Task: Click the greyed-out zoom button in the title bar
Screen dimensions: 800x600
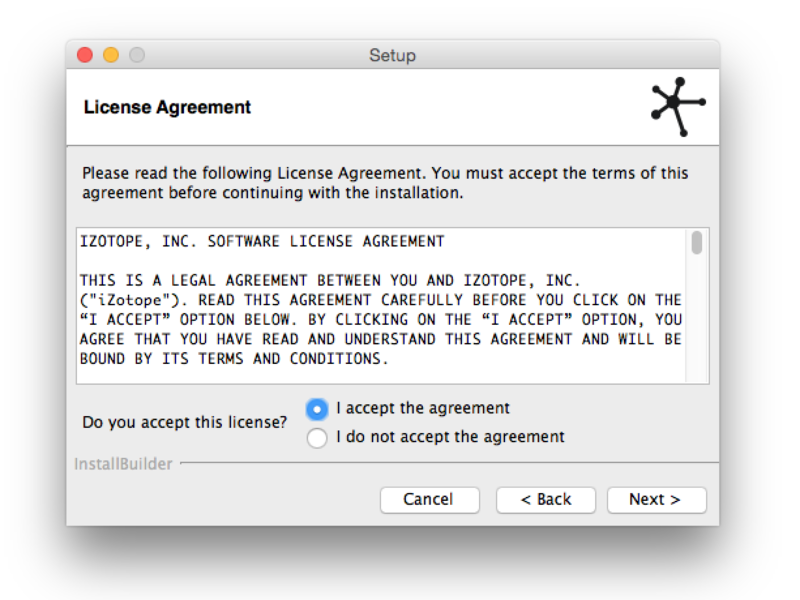Action: [137, 55]
